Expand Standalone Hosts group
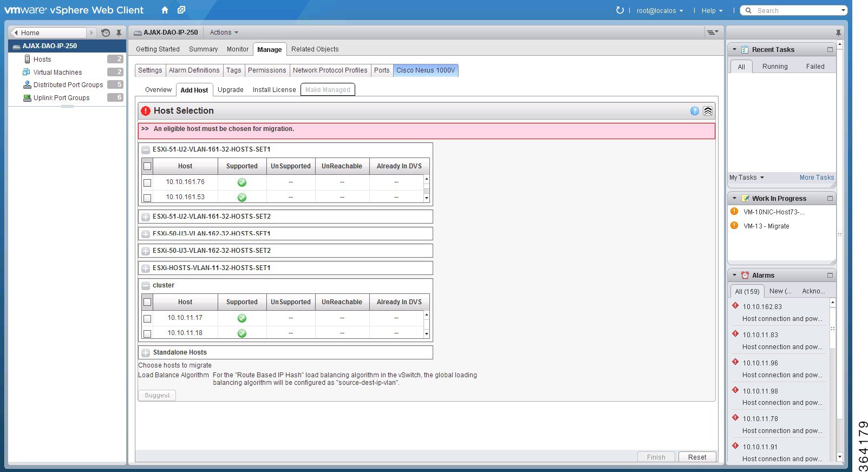The image size is (868, 472). click(146, 353)
